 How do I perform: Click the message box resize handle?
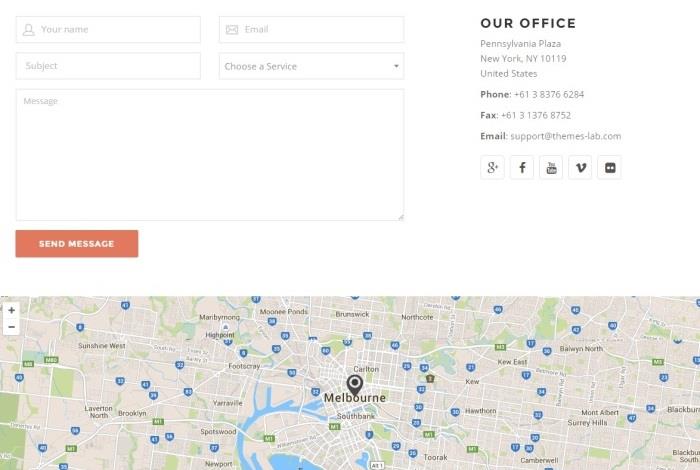[400, 216]
